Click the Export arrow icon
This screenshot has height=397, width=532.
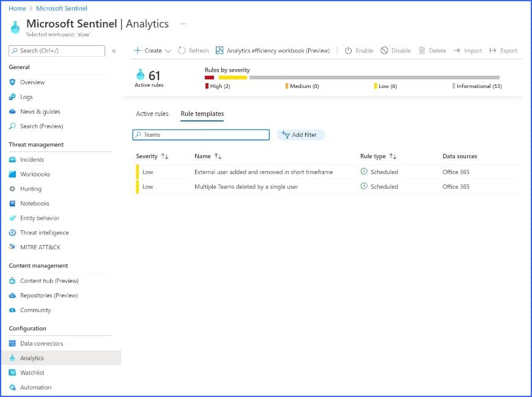point(493,51)
